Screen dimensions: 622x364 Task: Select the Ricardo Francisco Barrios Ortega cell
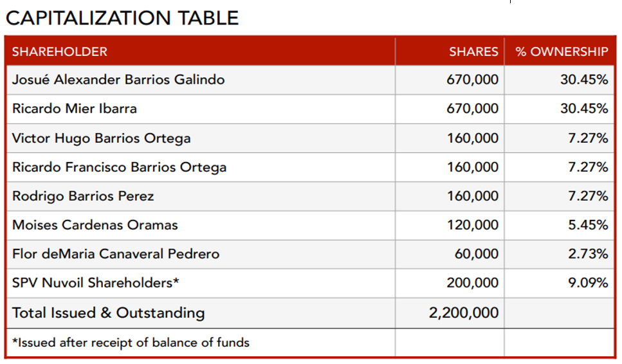click(119, 167)
